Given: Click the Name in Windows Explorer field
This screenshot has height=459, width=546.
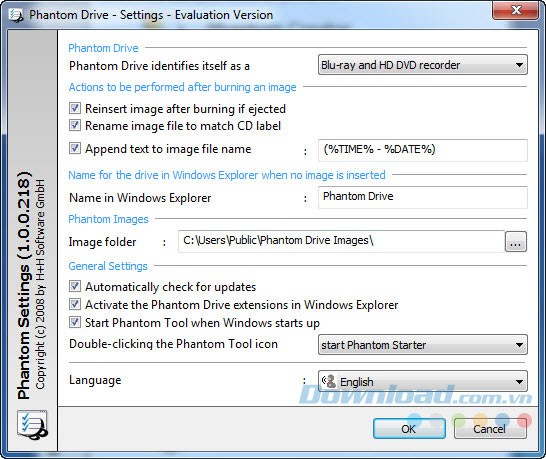Looking at the screenshot, I should (x=422, y=197).
